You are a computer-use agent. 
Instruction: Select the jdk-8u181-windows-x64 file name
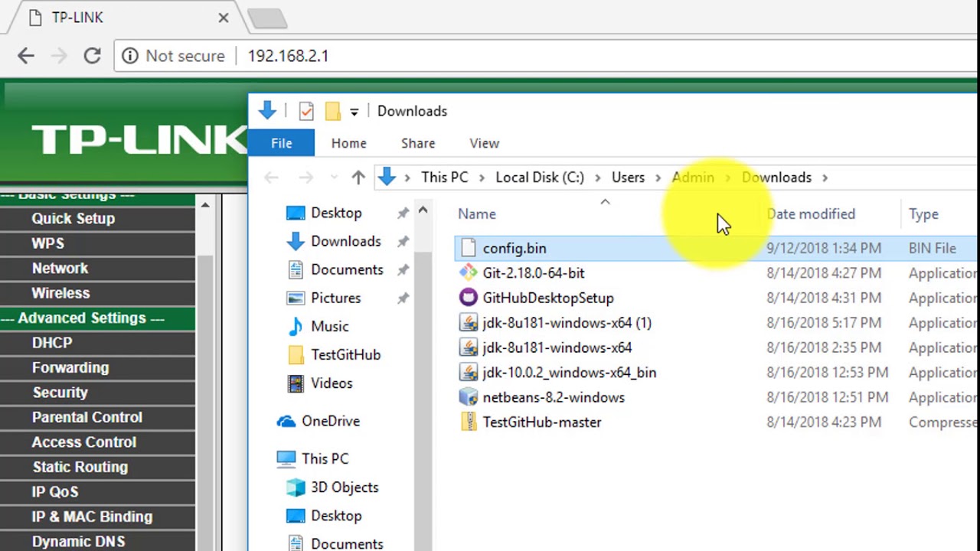(x=557, y=347)
